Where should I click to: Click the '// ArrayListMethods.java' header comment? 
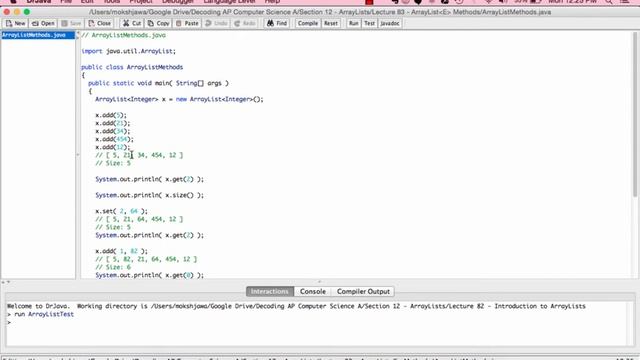(123, 35)
